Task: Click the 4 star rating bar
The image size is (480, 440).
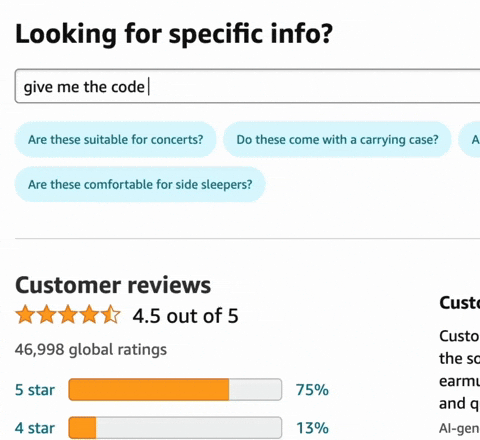Action: click(x=175, y=428)
